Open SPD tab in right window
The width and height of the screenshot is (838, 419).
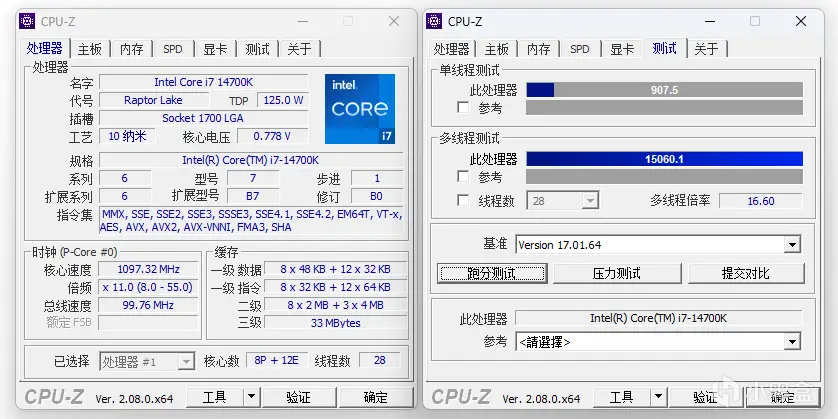click(579, 49)
